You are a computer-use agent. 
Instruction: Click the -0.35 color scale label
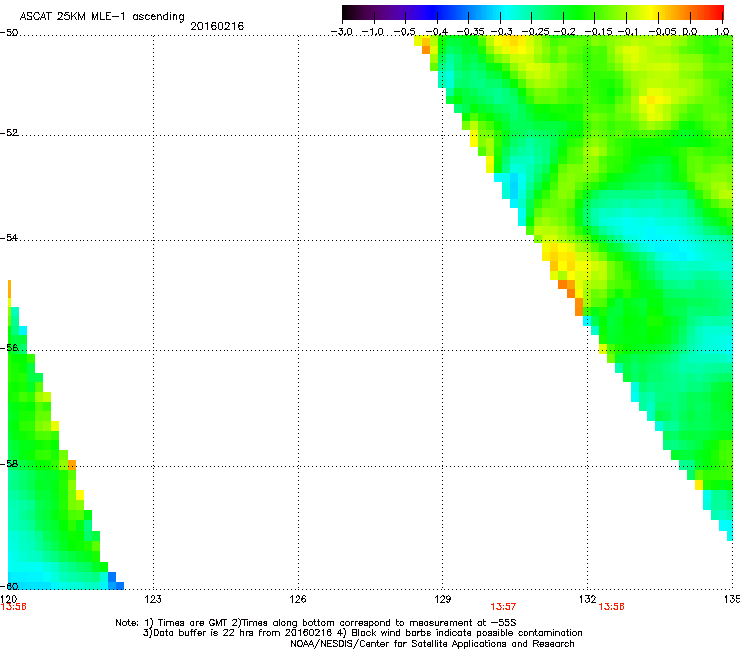pyautogui.click(x=471, y=32)
